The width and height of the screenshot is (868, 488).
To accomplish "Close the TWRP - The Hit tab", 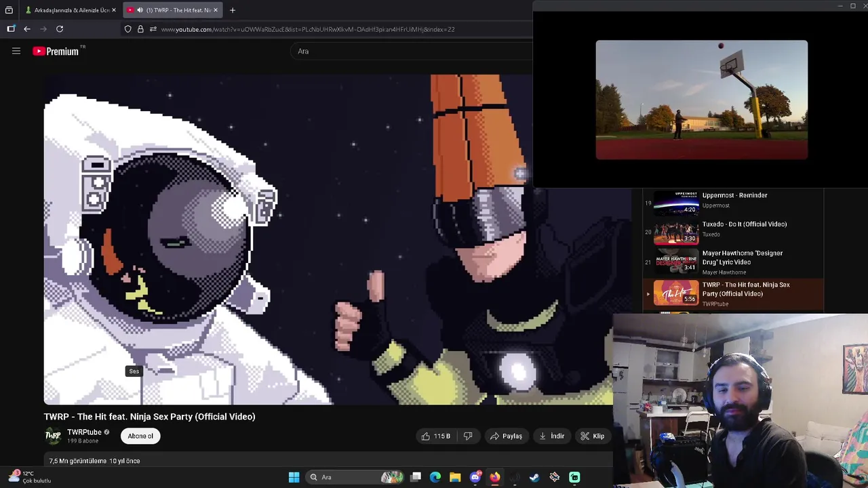I will 216,10.
